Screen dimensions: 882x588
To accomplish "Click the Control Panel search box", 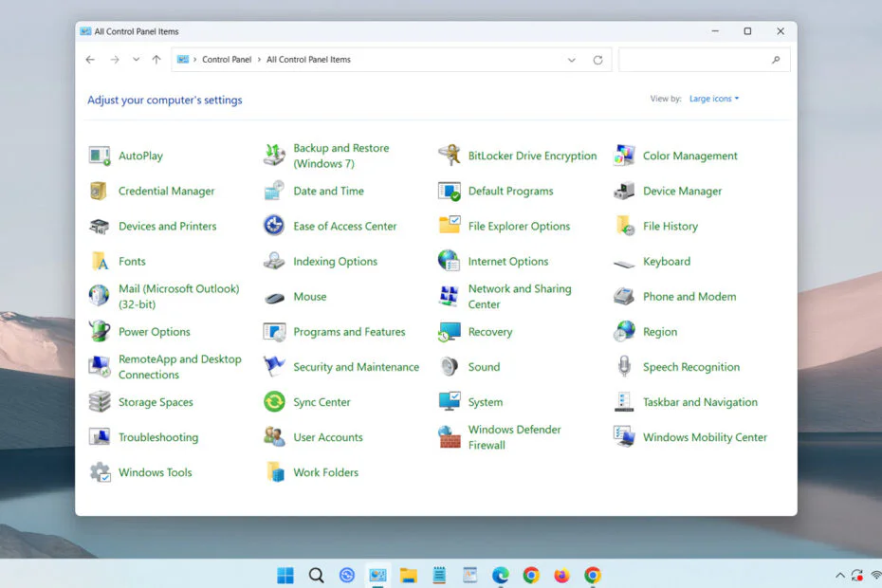I will pos(697,60).
